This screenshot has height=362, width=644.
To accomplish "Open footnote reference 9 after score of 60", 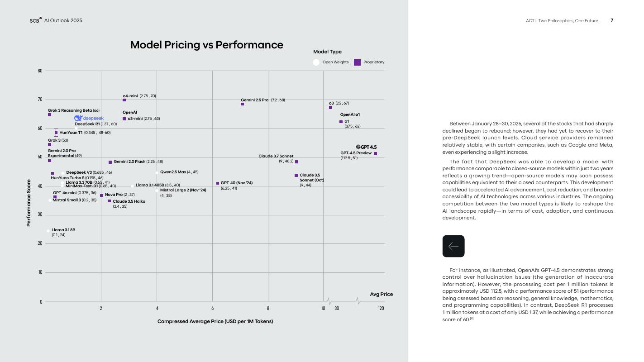I will [x=472, y=319].
